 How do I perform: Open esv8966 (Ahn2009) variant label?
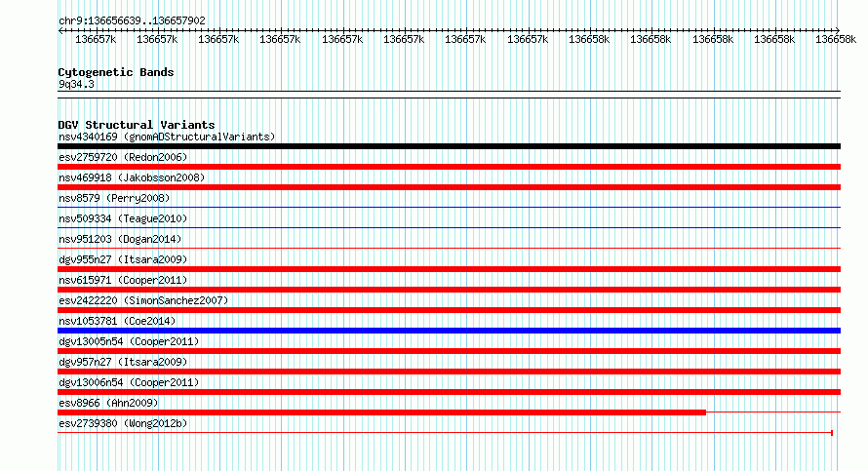click(x=108, y=403)
